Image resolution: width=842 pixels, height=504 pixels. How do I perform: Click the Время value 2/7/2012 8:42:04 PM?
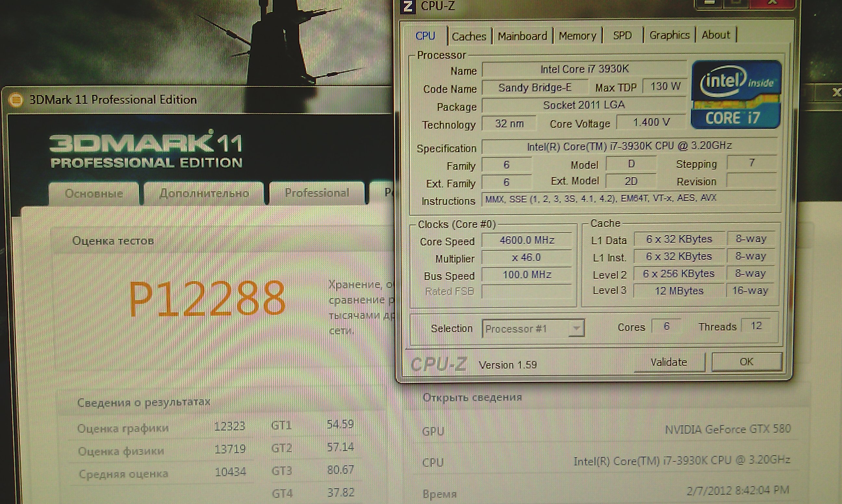point(738,490)
